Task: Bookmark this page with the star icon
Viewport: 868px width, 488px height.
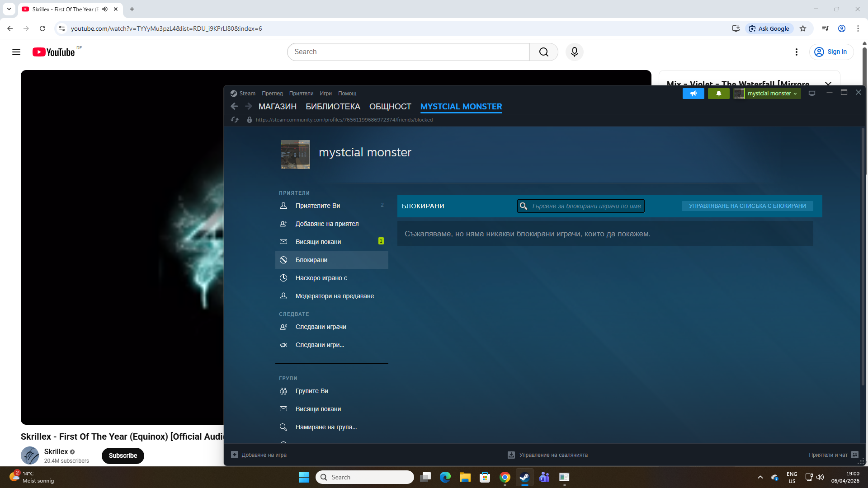Action: click(x=803, y=28)
